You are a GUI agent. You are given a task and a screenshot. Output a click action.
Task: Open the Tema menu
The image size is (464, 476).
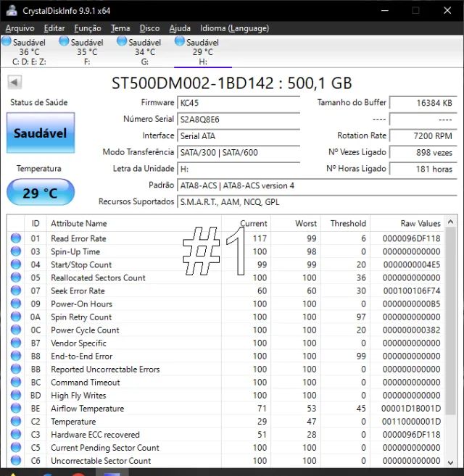click(x=120, y=28)
